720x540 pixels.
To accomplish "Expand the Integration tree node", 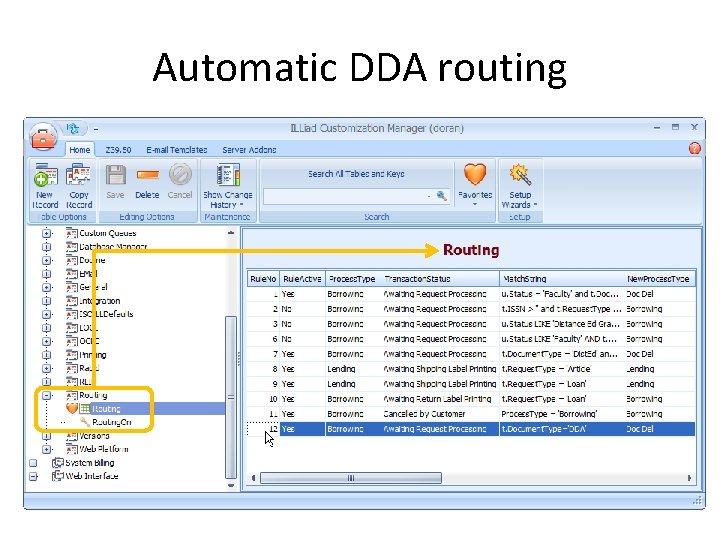I will [46, 301].
